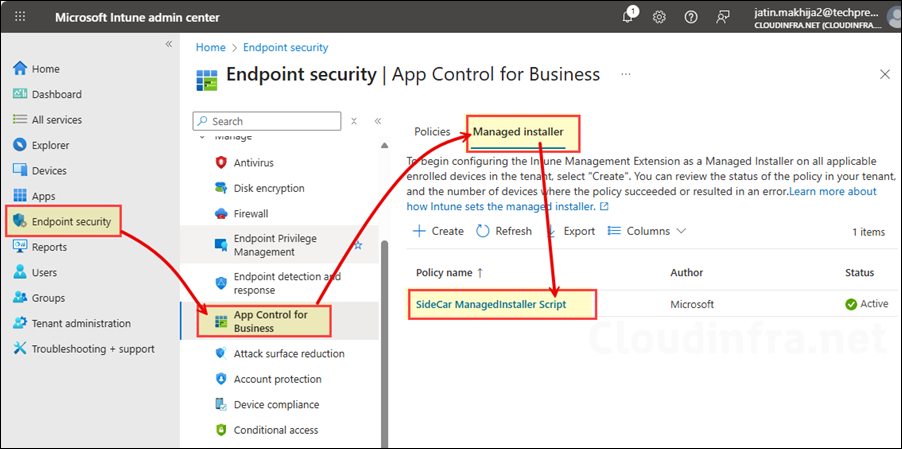Click the app launcher waffle icon
The image size is (902, 449).
(19, 17)
